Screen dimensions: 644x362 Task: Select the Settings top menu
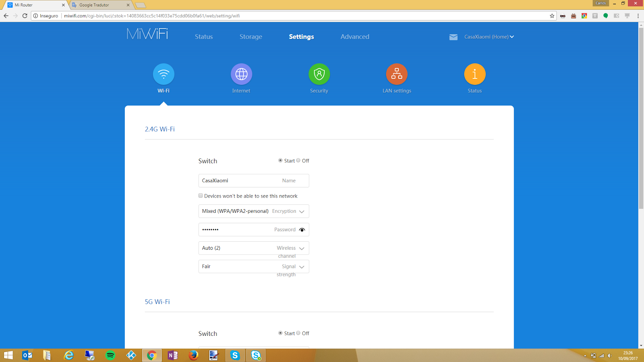(301, 37)
